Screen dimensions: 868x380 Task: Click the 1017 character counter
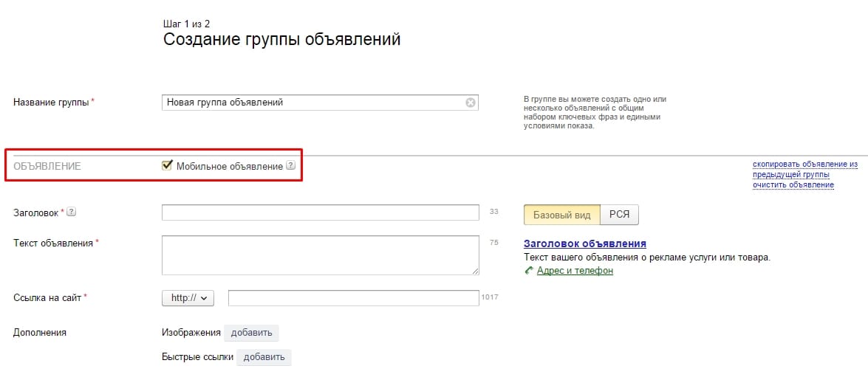click(x=489, y=297)
